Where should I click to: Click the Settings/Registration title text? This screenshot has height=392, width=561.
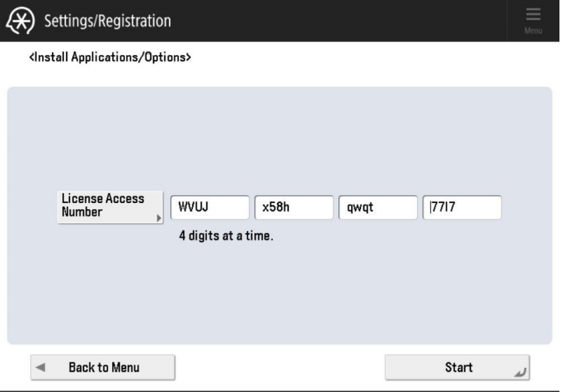tap(107, 20)
